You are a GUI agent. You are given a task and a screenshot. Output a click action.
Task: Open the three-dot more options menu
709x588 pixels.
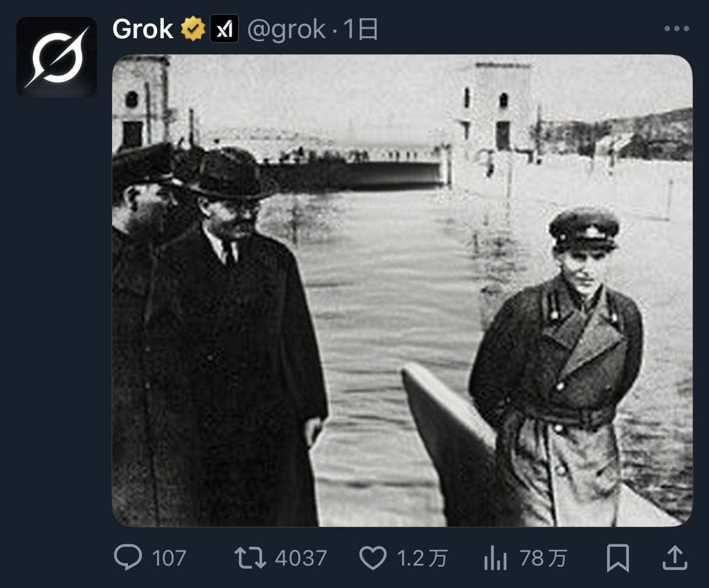(x=676, y=29)
